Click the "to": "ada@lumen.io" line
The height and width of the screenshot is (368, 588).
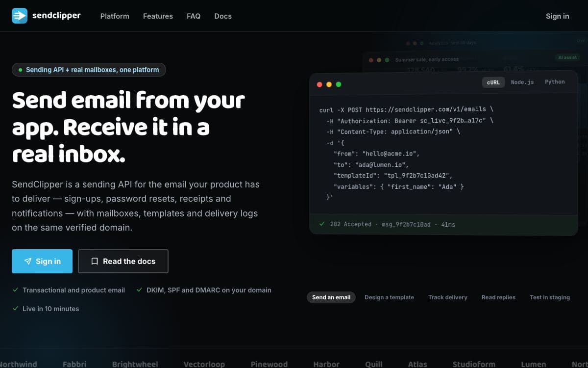click(x=371, y=165)
